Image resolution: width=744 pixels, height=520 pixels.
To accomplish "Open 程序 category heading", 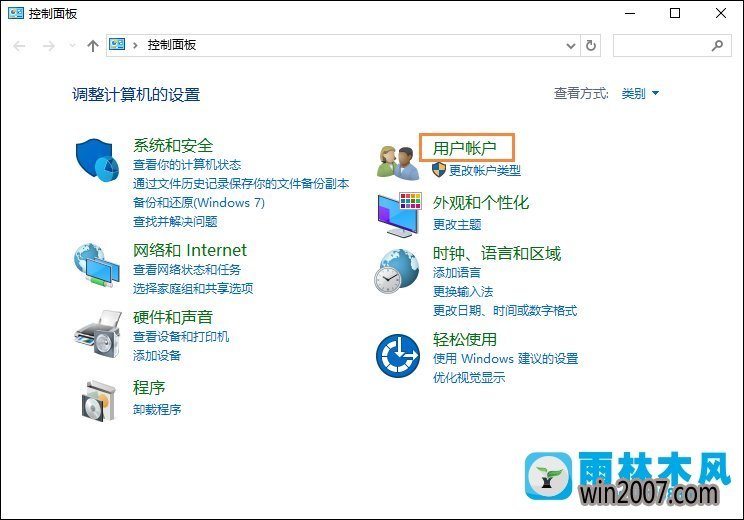I will click(x=149, y=388).
